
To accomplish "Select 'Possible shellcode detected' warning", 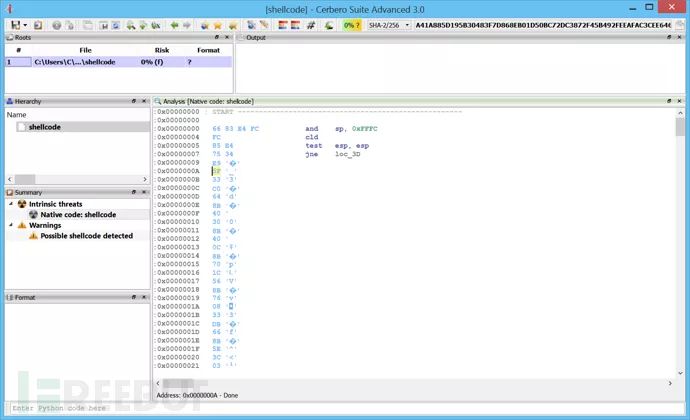I will coord(86,236).
